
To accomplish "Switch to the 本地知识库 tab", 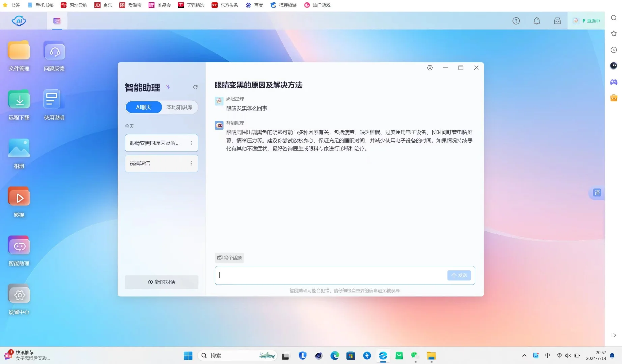I will coord(179,107).
